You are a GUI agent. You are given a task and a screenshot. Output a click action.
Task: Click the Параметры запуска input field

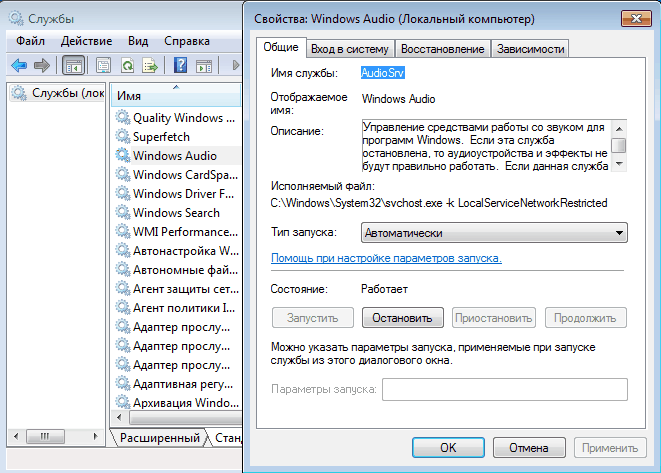click(505, 389)
